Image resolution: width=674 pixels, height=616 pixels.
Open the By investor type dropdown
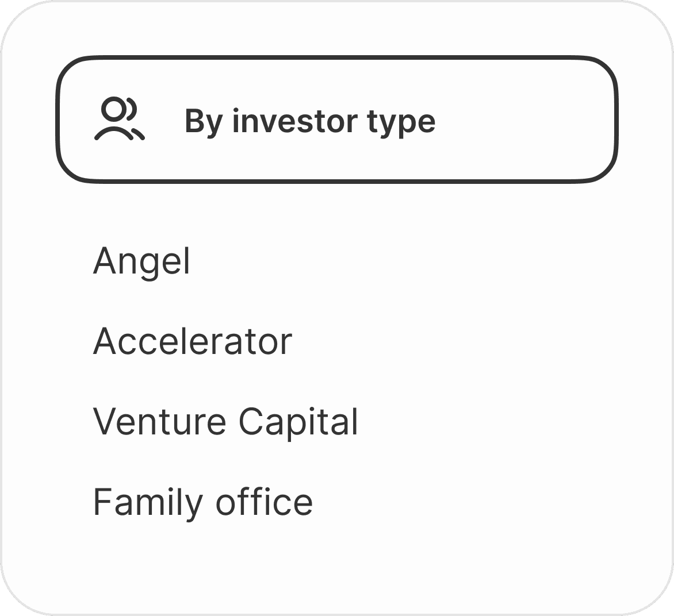[x=336, y=120]
